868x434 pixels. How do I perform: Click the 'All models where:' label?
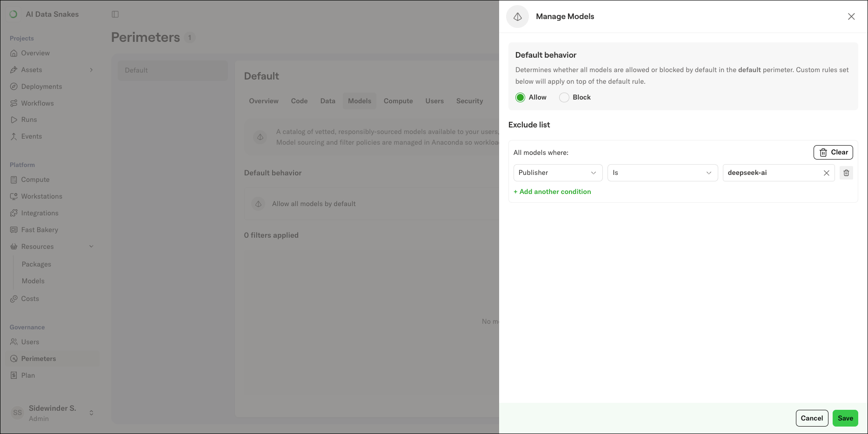541,153
